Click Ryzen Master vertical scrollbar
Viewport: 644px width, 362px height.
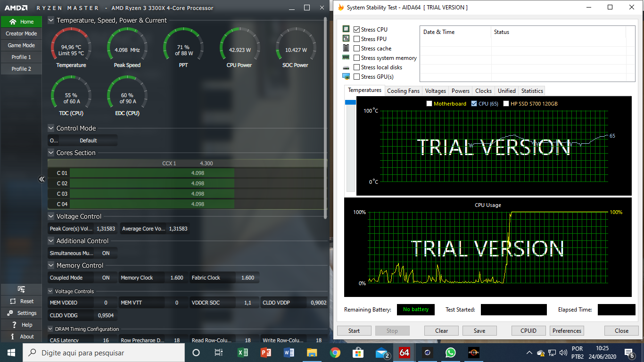pos(326,118)
